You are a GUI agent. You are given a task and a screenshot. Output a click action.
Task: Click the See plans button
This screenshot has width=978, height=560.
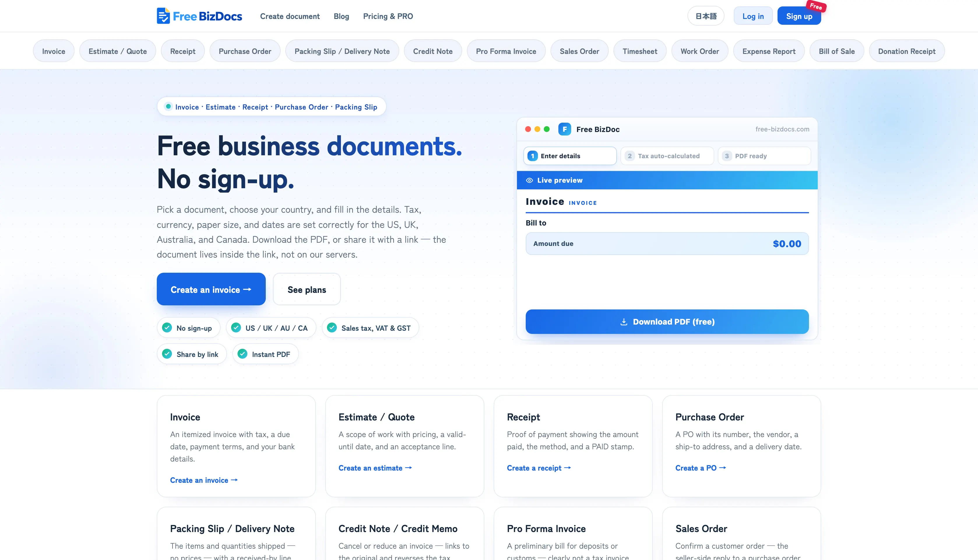tap(307, 289)
